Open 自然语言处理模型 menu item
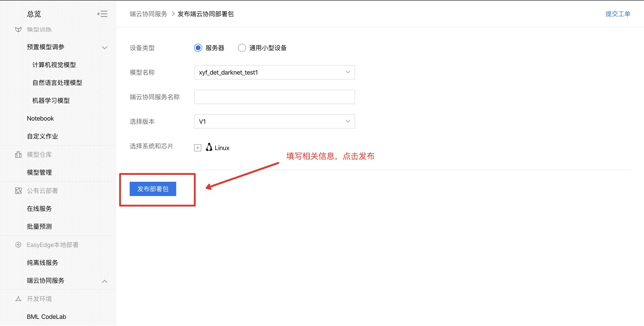This screenshot has width=644, height=326. tap(57, 83)
